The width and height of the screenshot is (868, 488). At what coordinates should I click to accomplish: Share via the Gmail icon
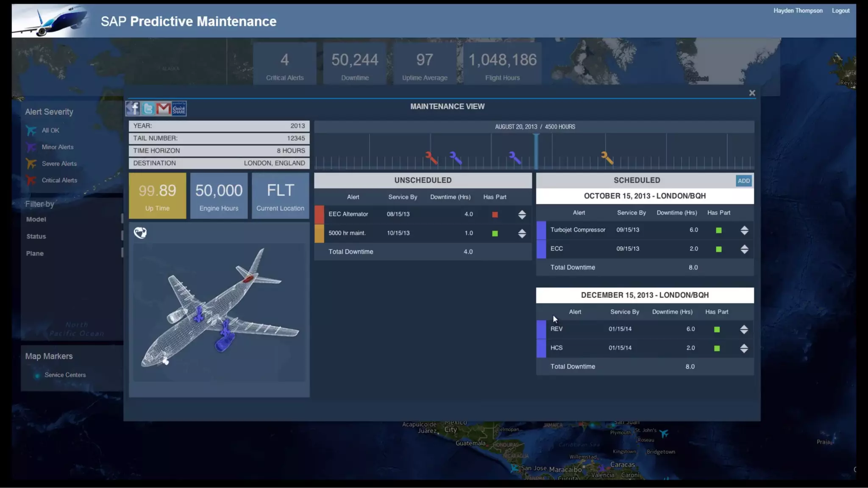click(163, 108)
